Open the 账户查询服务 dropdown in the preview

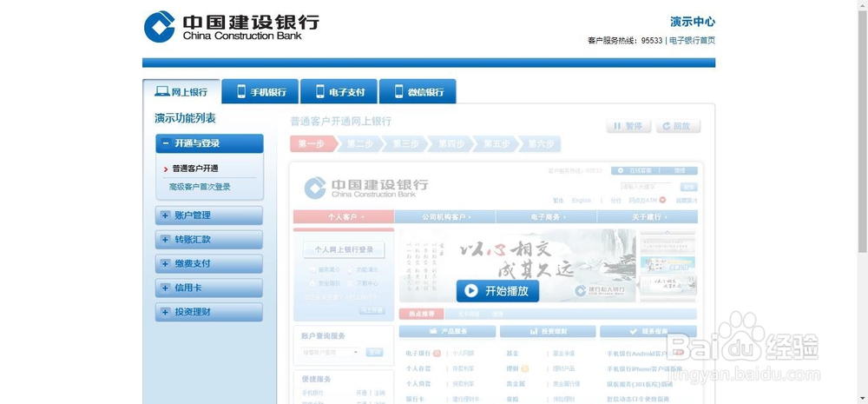click(331, 352)
